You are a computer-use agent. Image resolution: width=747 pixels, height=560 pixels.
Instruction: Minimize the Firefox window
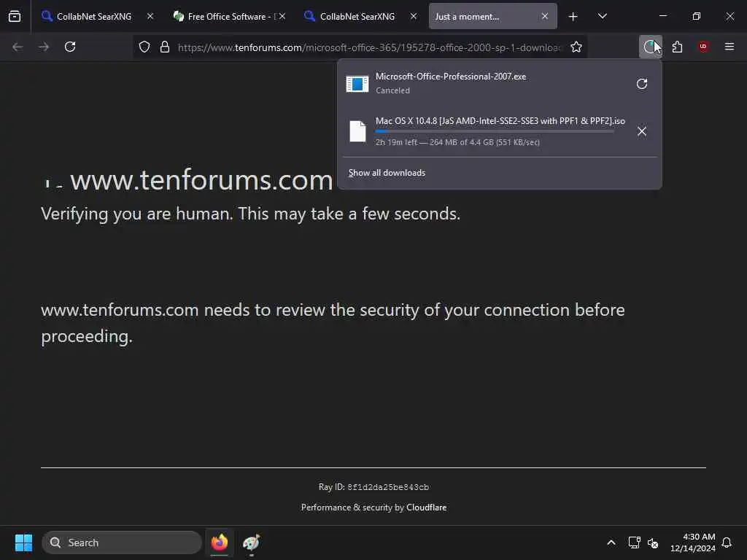[662, 16]
